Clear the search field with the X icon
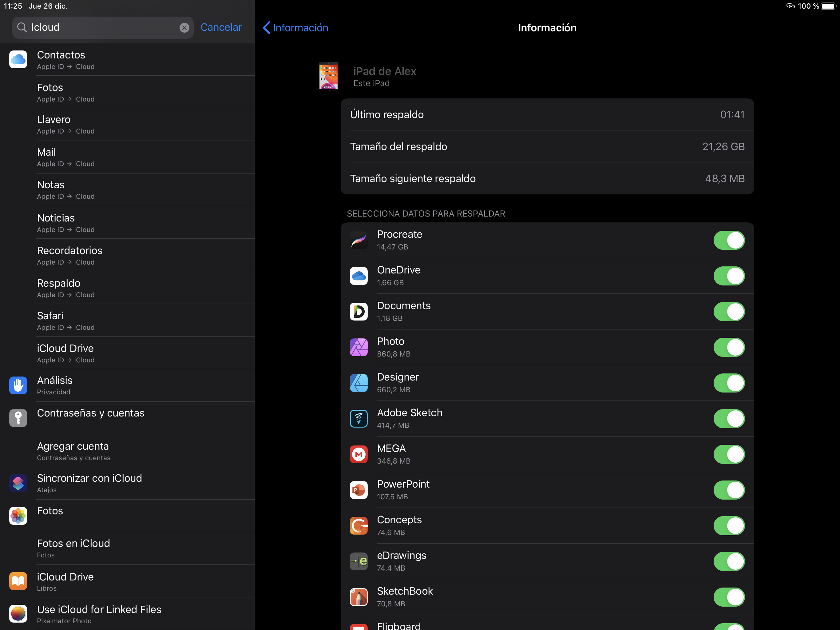Viewport: 840px width, 630px height. [184, 27]
